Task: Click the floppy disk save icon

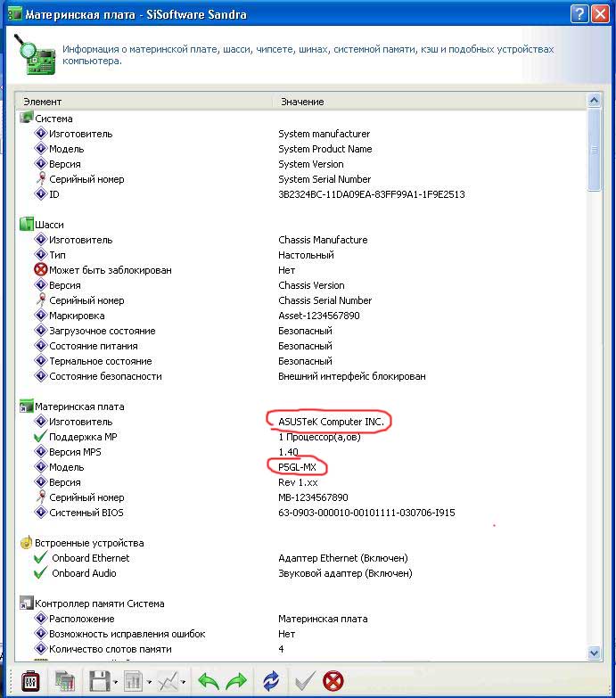Action: pyautogui.click(x=98, y=682)
